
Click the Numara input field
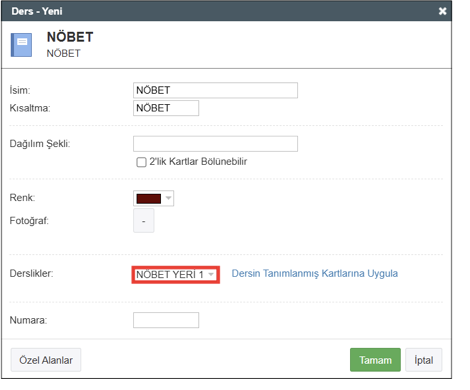tap(166, 320)
